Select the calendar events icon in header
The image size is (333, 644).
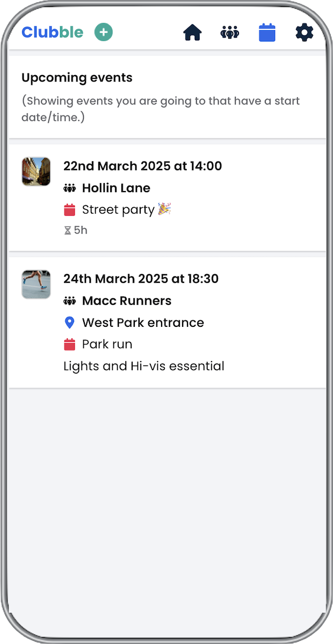pos(267,33)
